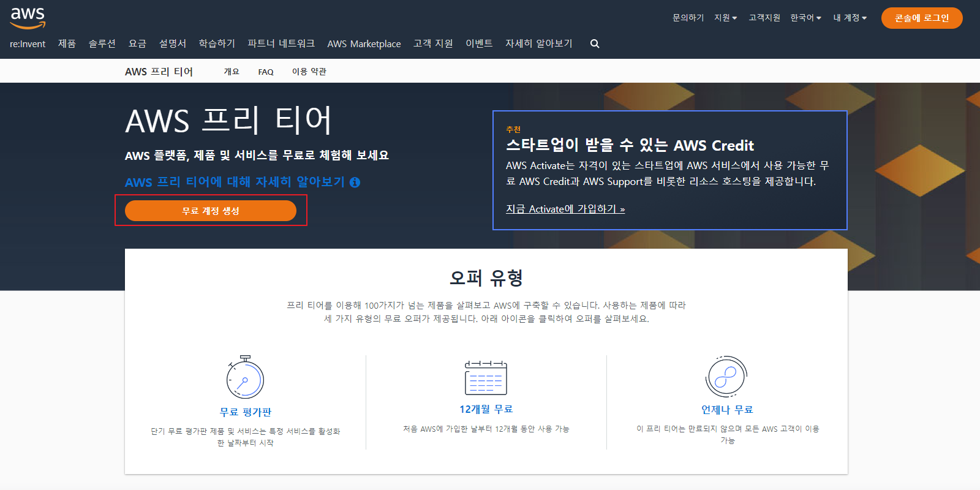980x490 pixels.
Task: Open the search magnifier icon
Action: click(595, 43)
